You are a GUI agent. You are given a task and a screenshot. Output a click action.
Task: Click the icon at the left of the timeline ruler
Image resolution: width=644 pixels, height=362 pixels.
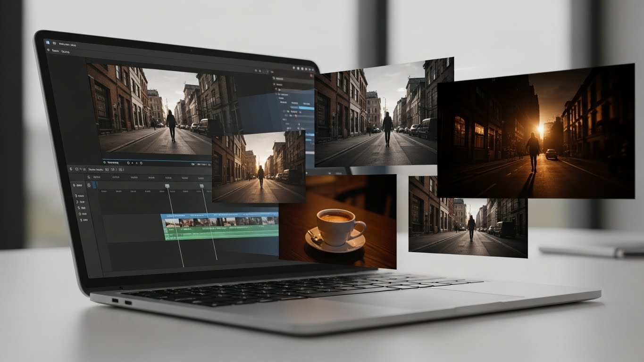point(88,177)
